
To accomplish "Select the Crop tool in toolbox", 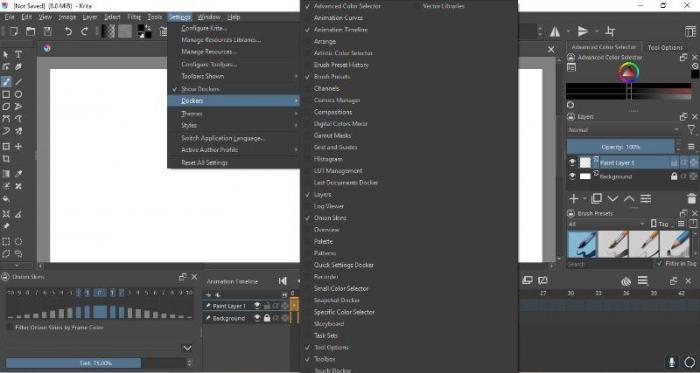I will click(6, 159).
